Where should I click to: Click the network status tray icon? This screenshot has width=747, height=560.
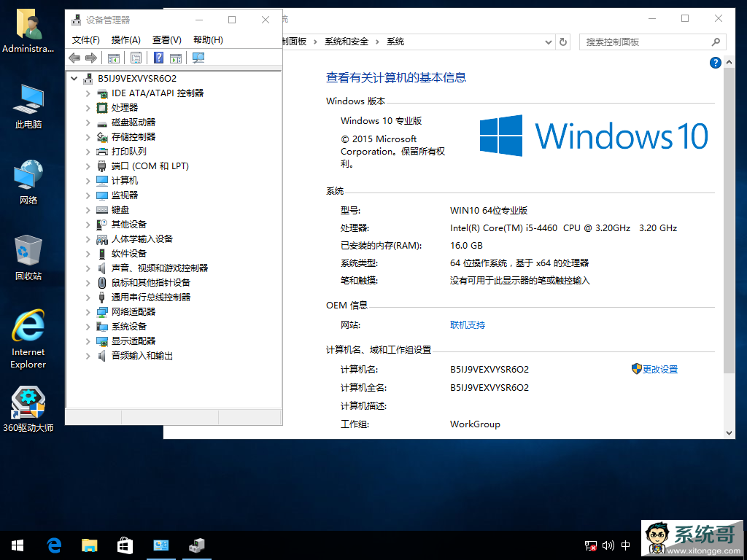point(591,545)
